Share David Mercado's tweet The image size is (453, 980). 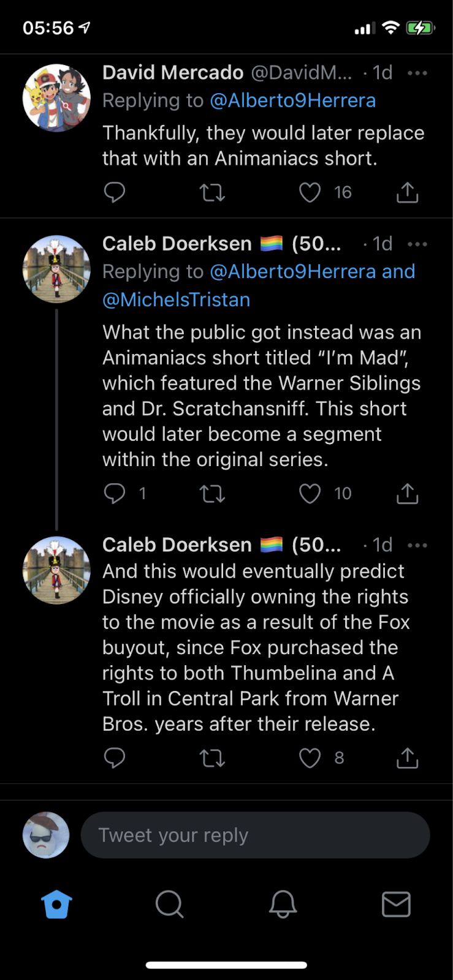pyautogui.click(x=407, y=192)
